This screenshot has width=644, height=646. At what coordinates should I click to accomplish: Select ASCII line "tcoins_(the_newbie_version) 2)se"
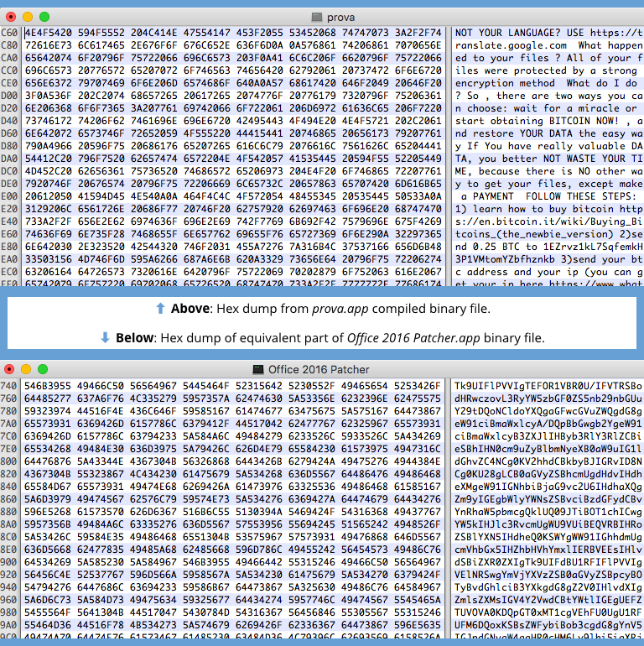point(548,234)
